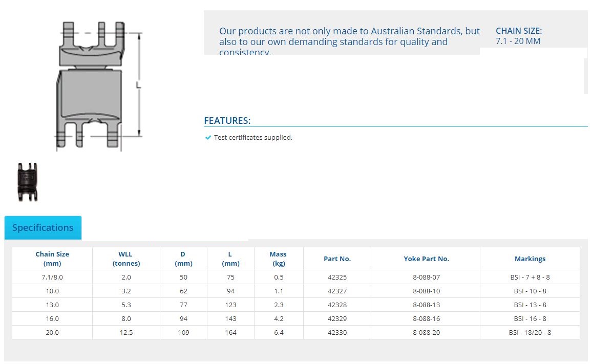592x364 pixels.
Task: Click yoke part number 8-088-13
Action: pyautogui.click(x=426, y=305)
